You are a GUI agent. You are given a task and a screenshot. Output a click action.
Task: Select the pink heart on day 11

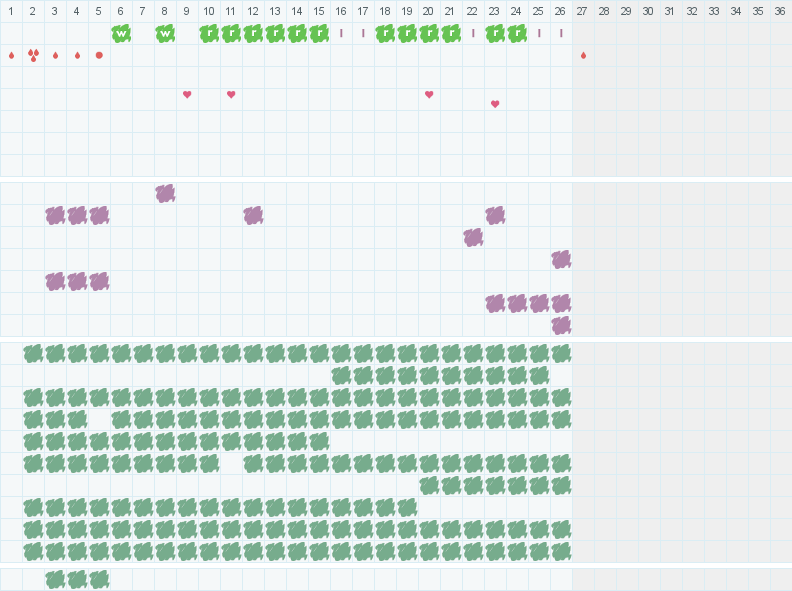coord(231,95)
